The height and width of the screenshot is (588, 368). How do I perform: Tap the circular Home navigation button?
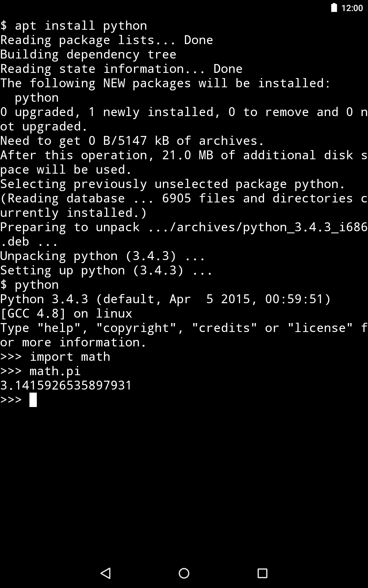pos(184,573)
